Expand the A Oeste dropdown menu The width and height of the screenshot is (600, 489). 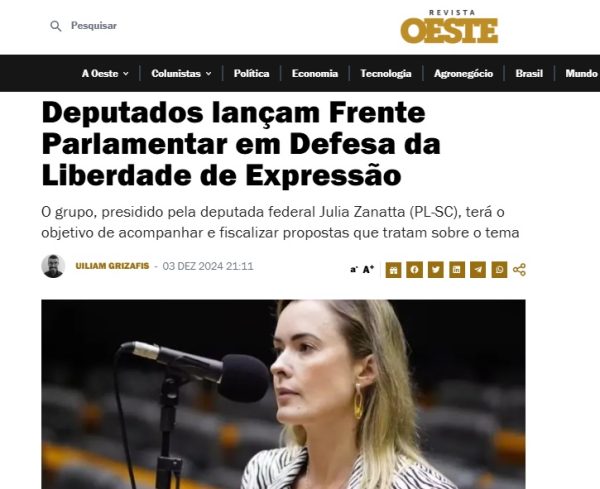105,73
